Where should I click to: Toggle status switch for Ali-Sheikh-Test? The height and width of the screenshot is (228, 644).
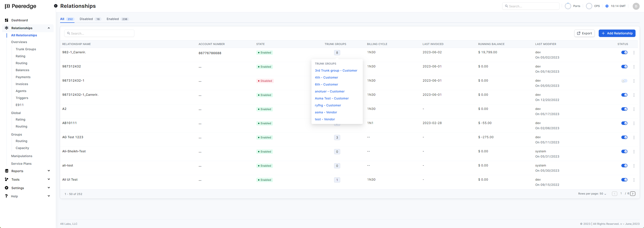click(624, 151)
